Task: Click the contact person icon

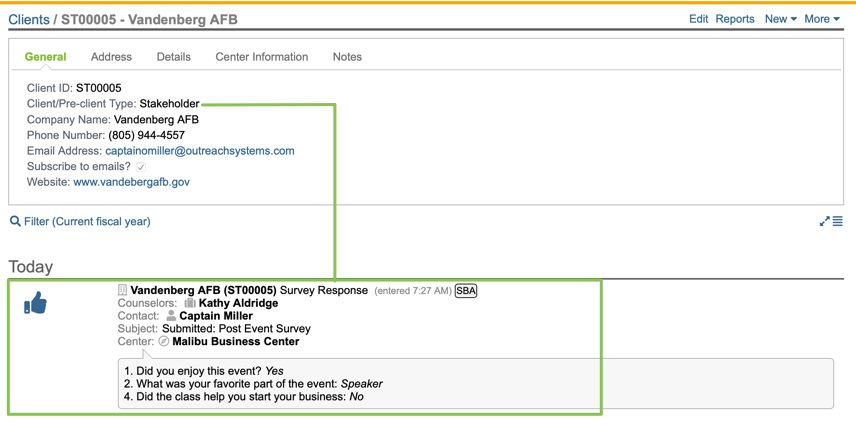Action: [x=171, y=316]
